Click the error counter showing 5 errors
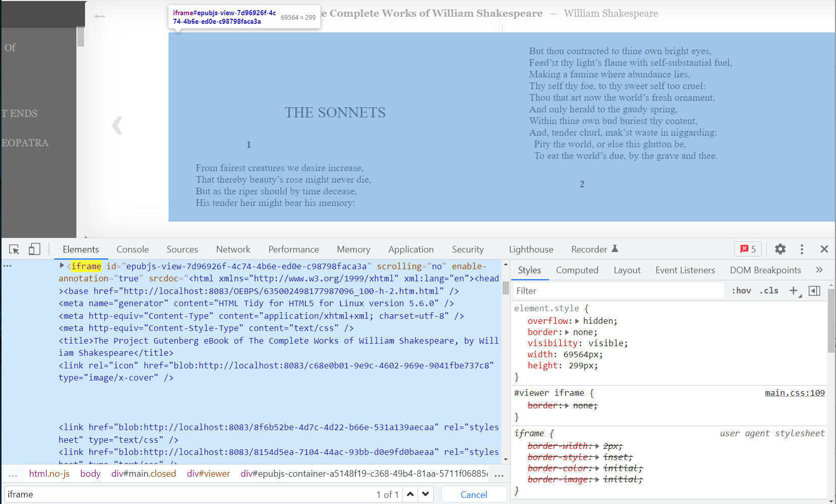Viewport: 836px width, 504px height. click(748, 249)
